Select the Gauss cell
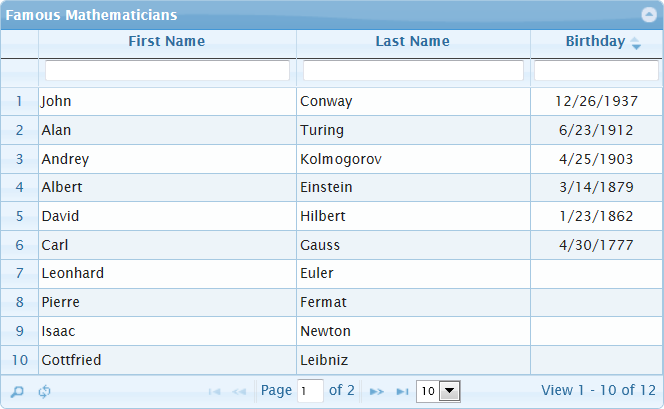Screen dimensions: 664x409 coord(413,245)
